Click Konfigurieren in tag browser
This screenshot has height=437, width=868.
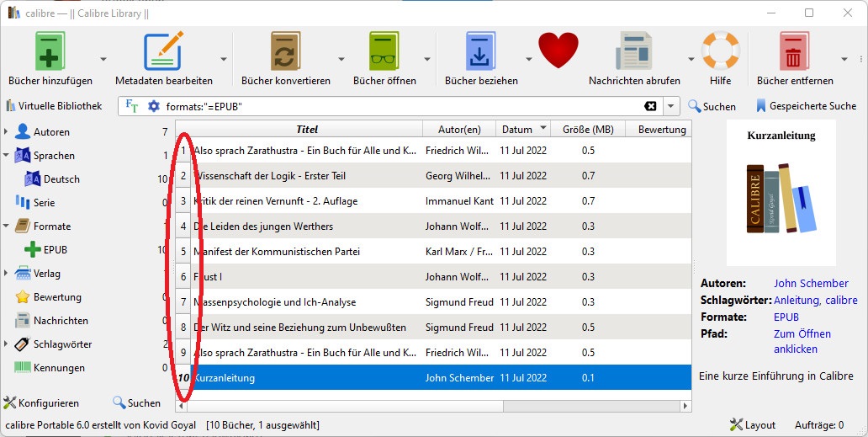point(41,402)
